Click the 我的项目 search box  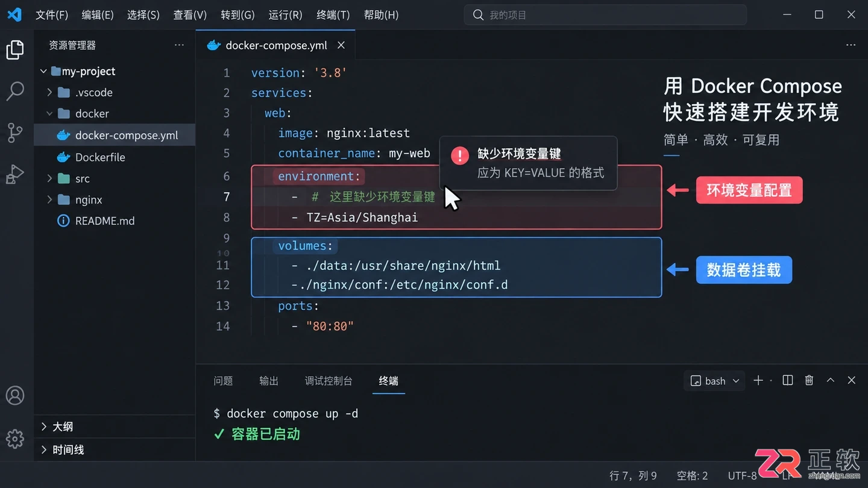coord(605,15)
